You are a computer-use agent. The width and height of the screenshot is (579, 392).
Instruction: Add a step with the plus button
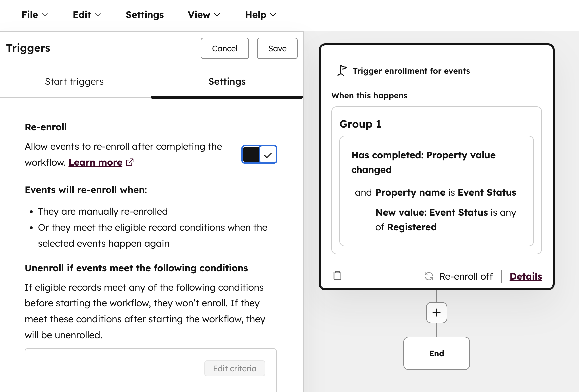(437, 313)
